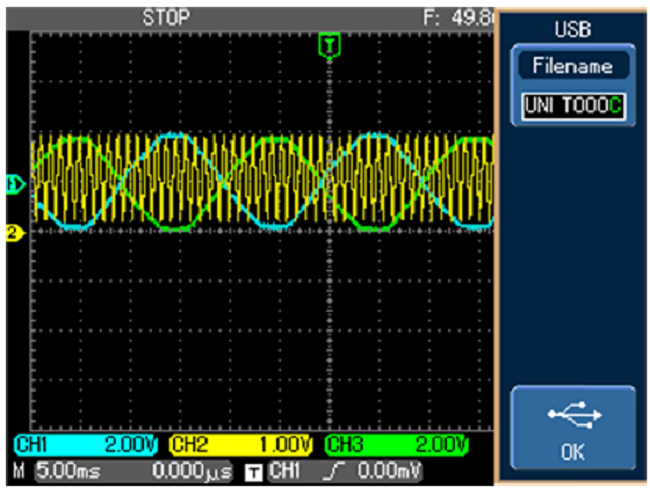650x495 pixels.
Task: Click the yellow channel 2 ground marker
Action: [14, 233]
